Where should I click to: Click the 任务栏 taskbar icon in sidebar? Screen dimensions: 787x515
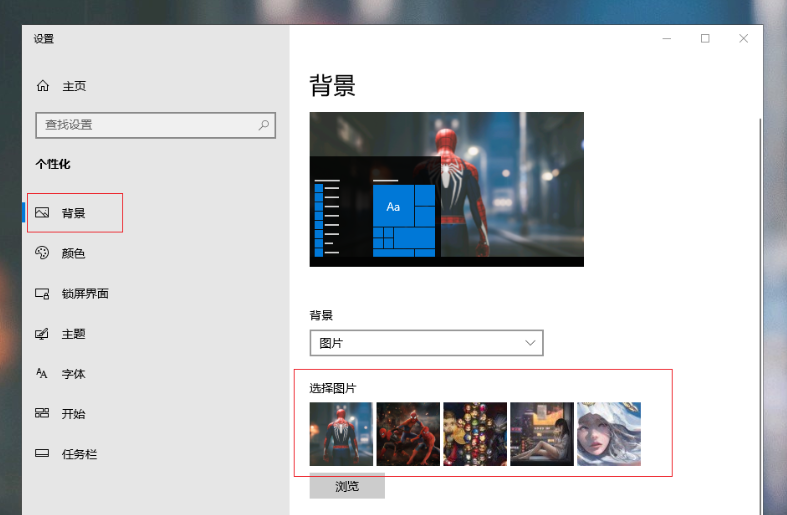pos(42,453)
